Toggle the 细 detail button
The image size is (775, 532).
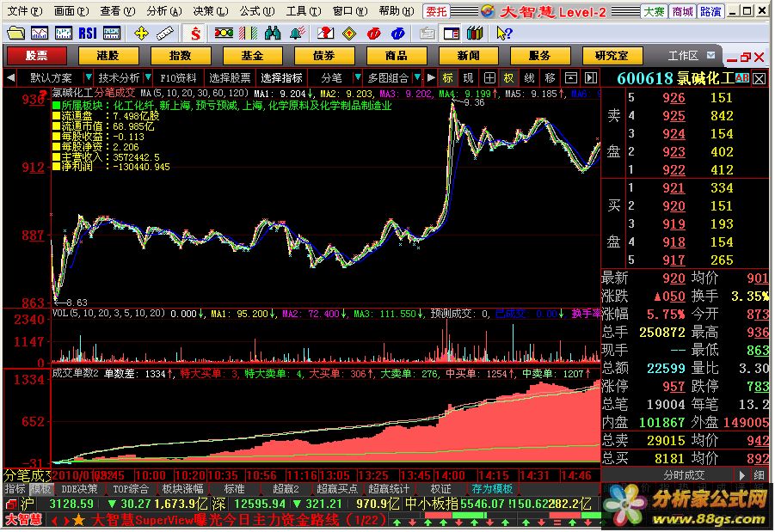pos(760,475)
